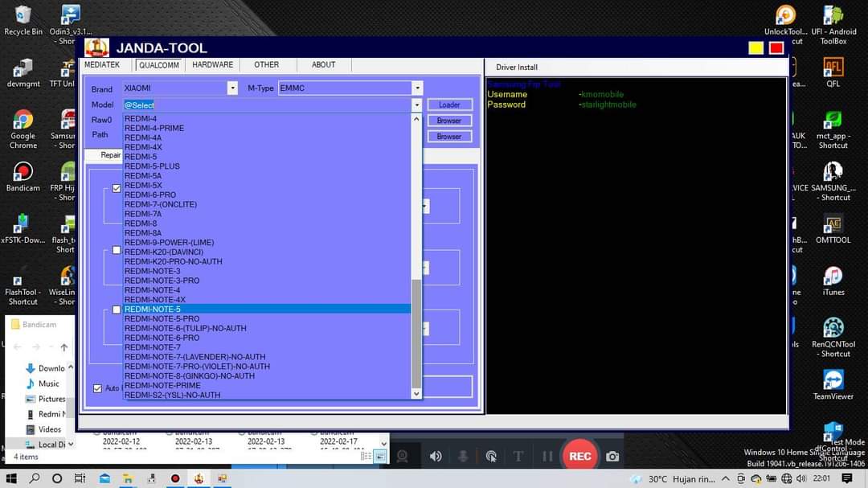Launch Google Chrome from desktop
Screen dimensions: 868x488
click(23, 129)
